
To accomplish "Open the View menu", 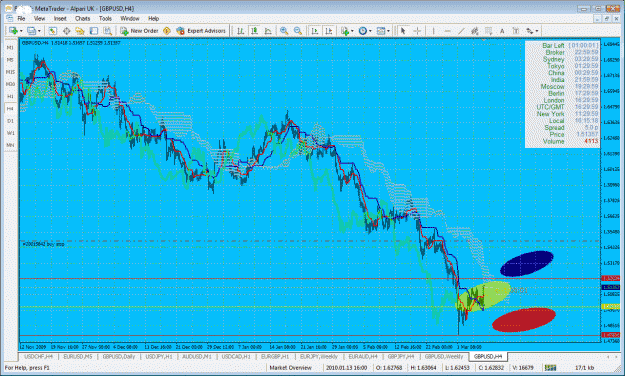I will pos(39,18).
